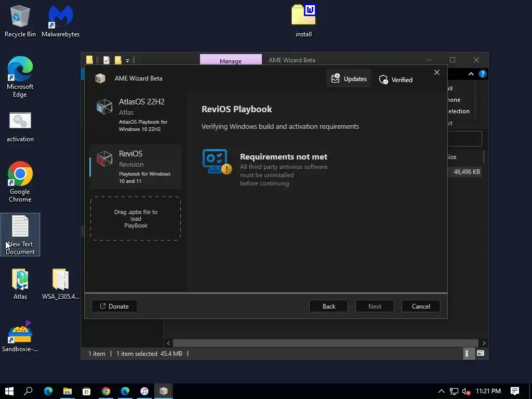The width and height of the screenshot is (532, 399).
Task: Click File Explorer's New folder quick access icon
Action: coord(118,60)
